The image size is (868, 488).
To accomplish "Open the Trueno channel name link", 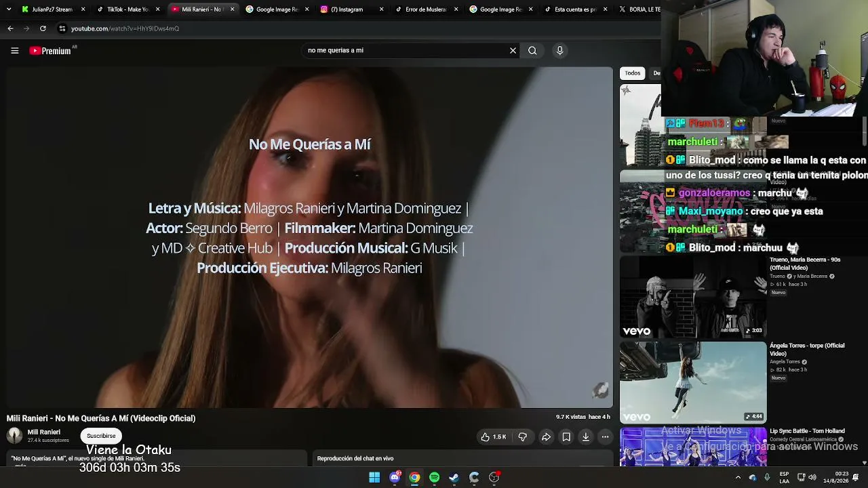I will (777, 277).
